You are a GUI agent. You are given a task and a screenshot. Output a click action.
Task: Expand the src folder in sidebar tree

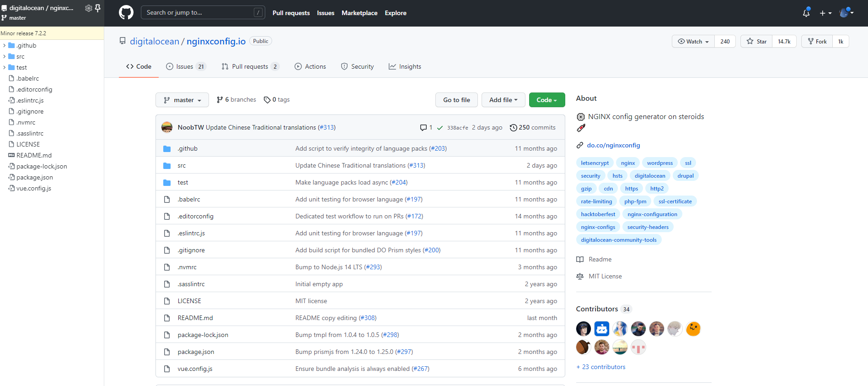click(x=5, y=56)
